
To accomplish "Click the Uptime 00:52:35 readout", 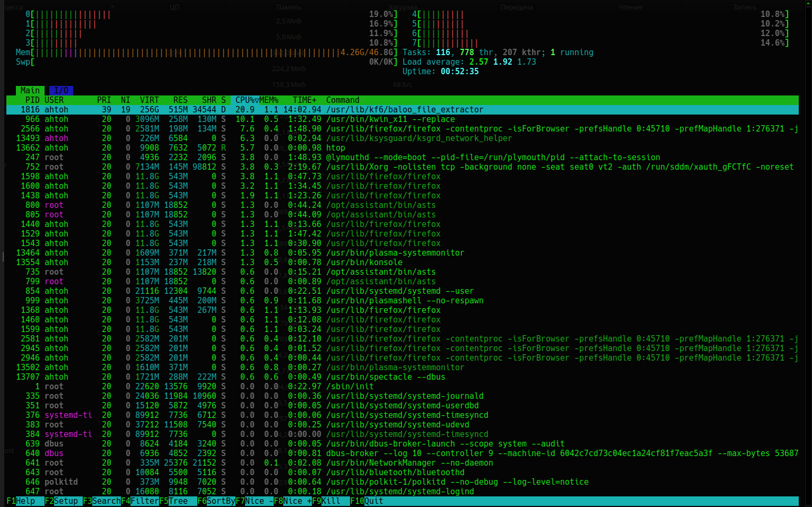I will 441,72.
